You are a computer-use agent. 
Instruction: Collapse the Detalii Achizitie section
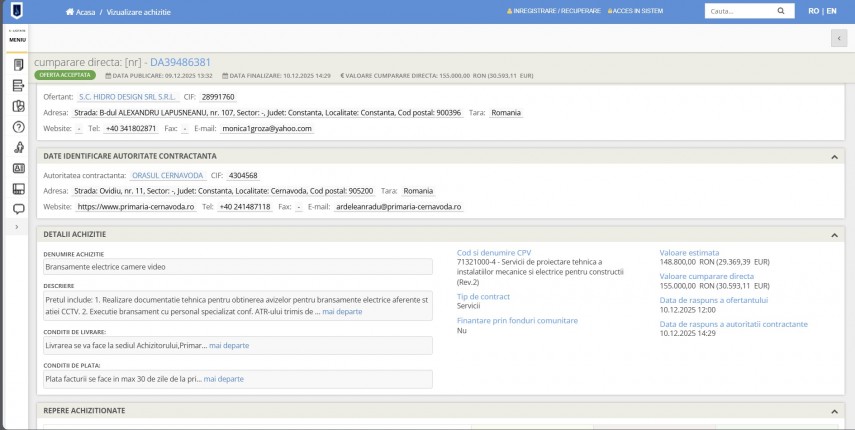coord(834,235)
